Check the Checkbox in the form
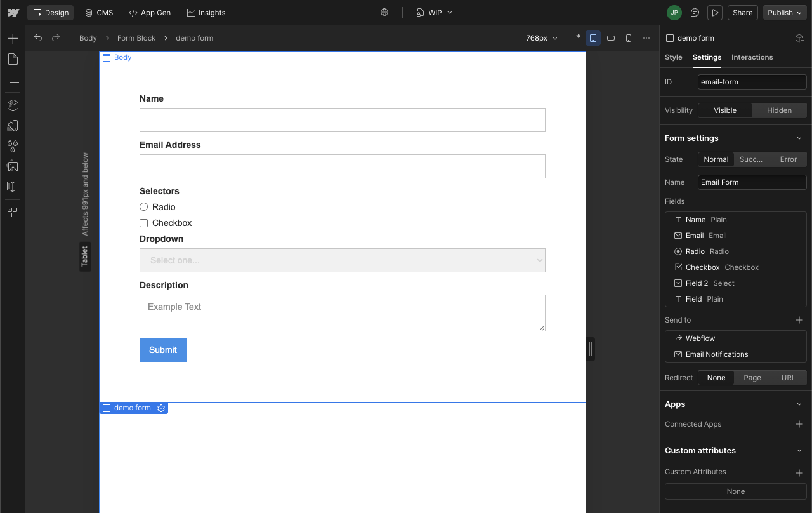 point(143,223)
